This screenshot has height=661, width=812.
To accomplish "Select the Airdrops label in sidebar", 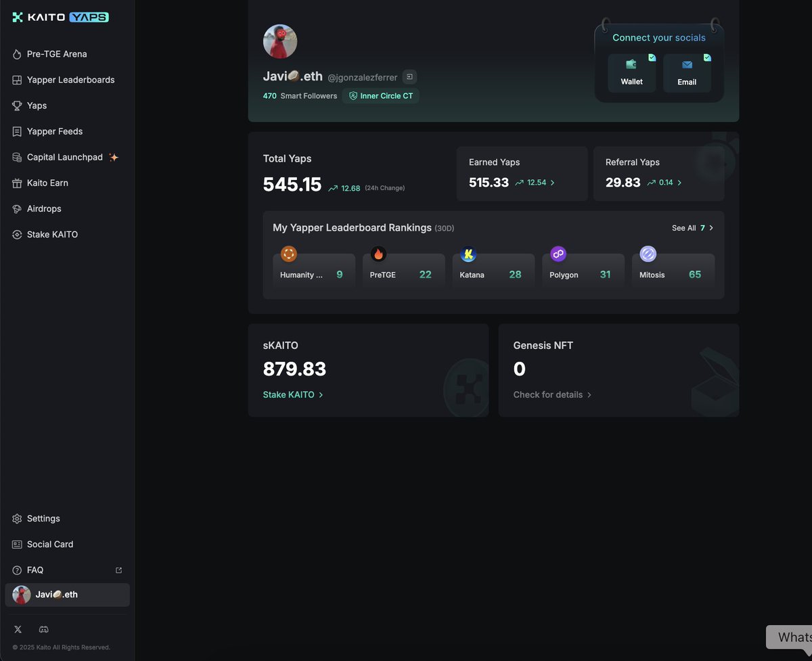I will (44, 209).
